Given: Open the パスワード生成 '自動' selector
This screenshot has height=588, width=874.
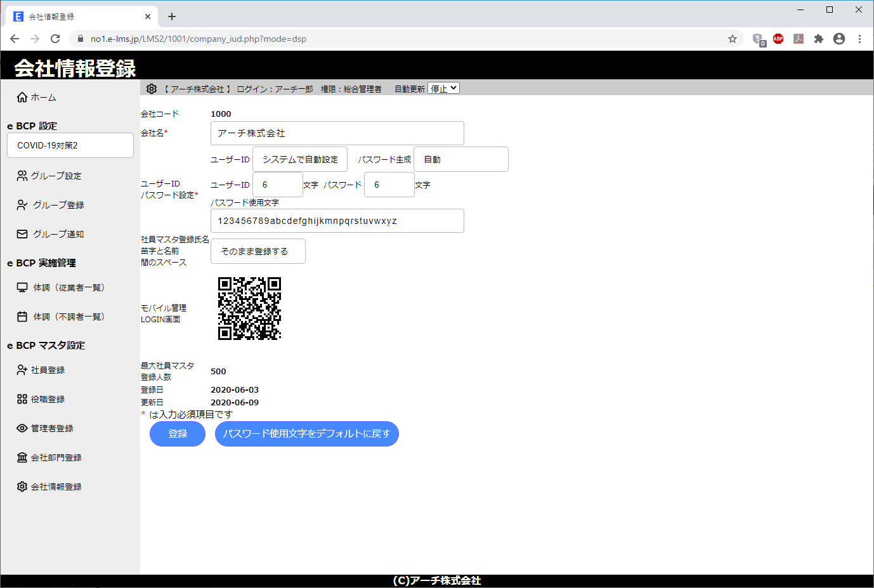Looking at the screenshot, I should [x=460, y=159].
